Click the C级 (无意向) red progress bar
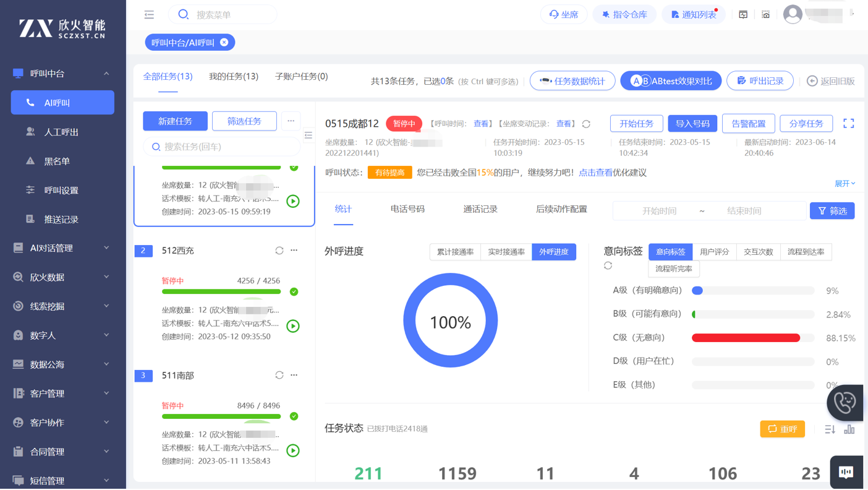 [x=746, y=338]
